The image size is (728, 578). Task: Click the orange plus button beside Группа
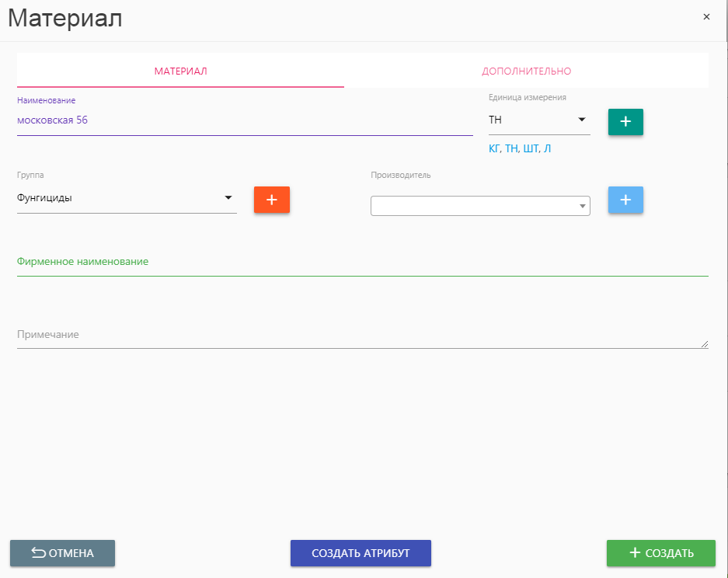pos(271,200)
